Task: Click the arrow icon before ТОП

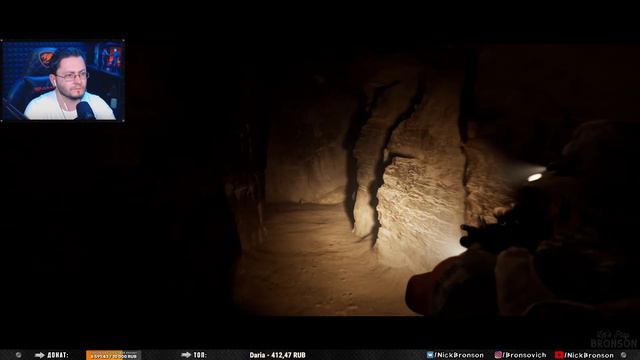Action: coord(186,355)
